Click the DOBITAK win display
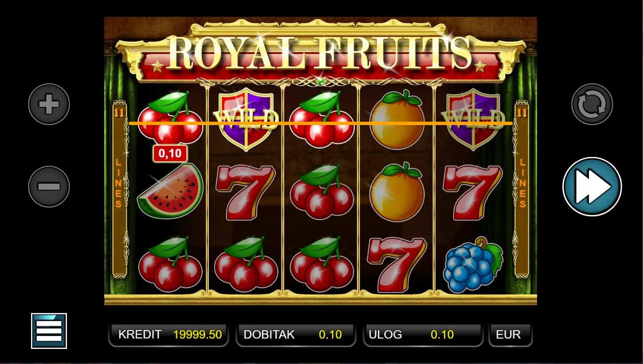The width and height of the screenshot is (643, 364). [x=296, y=335]
